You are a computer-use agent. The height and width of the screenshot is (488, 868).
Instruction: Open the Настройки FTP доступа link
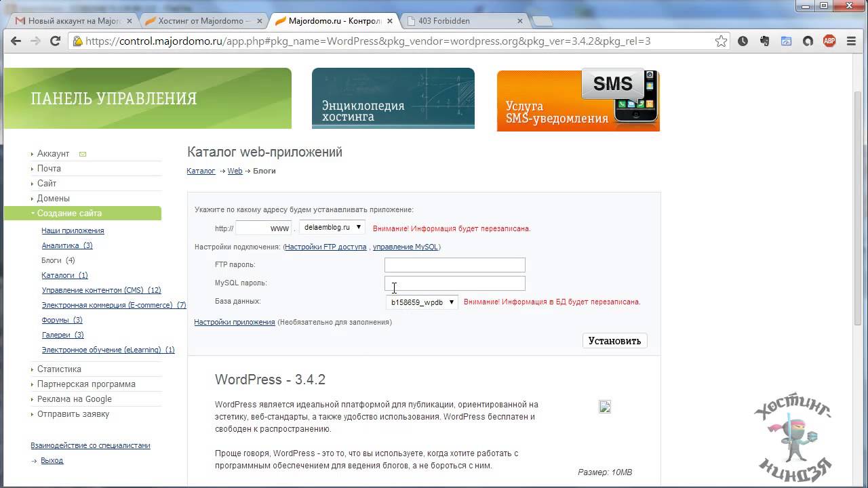(x=325, y=247)
